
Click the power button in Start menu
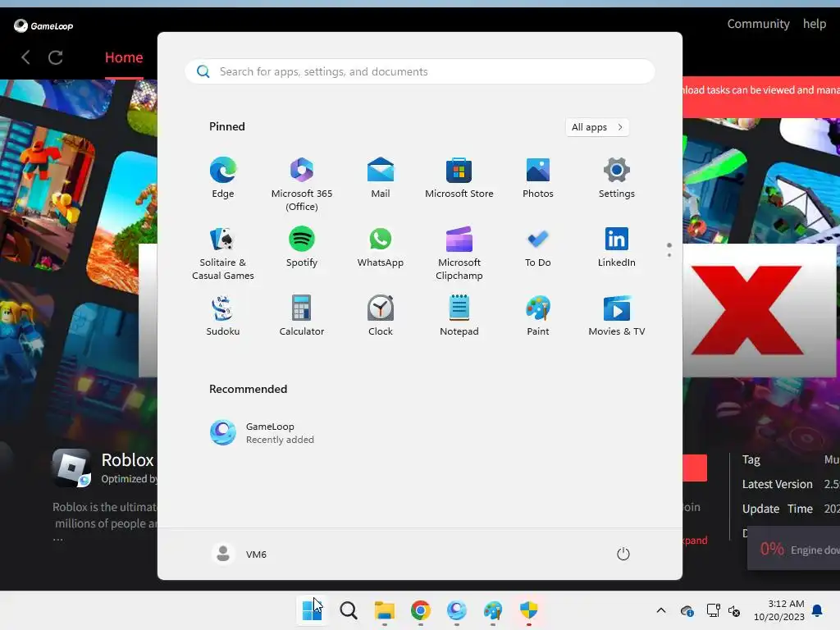[x=623, y=554]
